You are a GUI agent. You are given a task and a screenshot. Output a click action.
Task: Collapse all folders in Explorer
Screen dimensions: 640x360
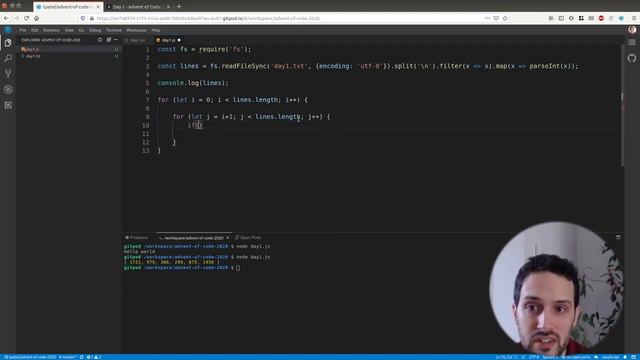(x=109, y=40)
